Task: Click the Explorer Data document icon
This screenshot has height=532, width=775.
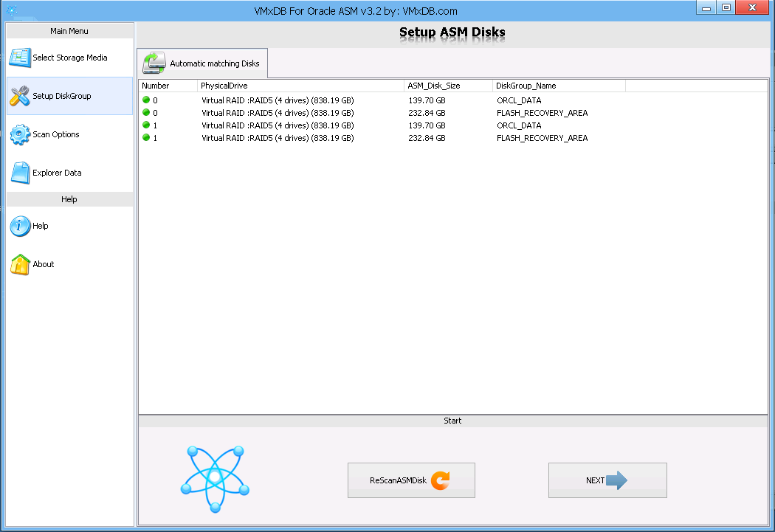Action: [20, 173]
